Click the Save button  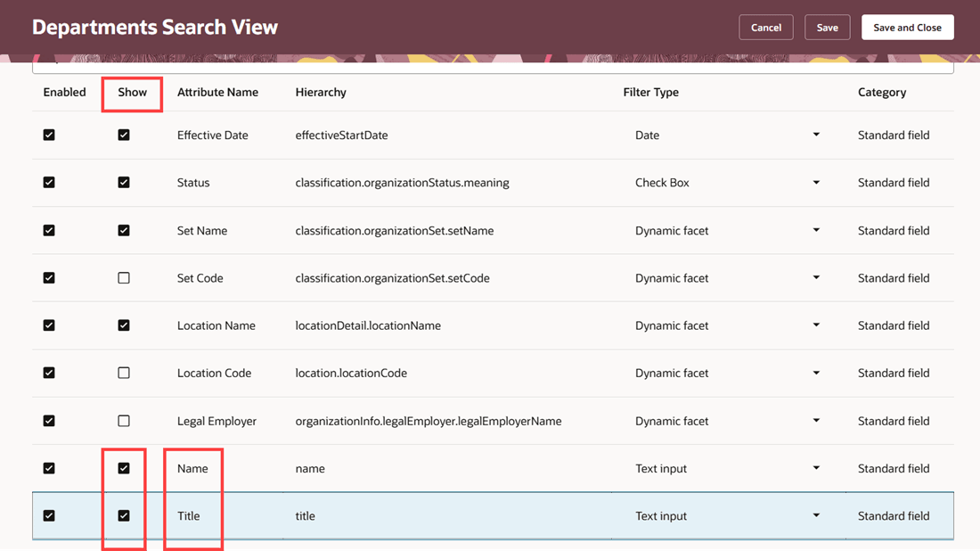827,28
